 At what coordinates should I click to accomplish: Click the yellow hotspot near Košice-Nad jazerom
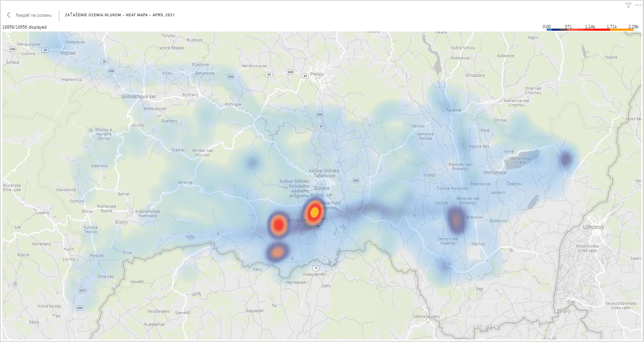(314, 212)
